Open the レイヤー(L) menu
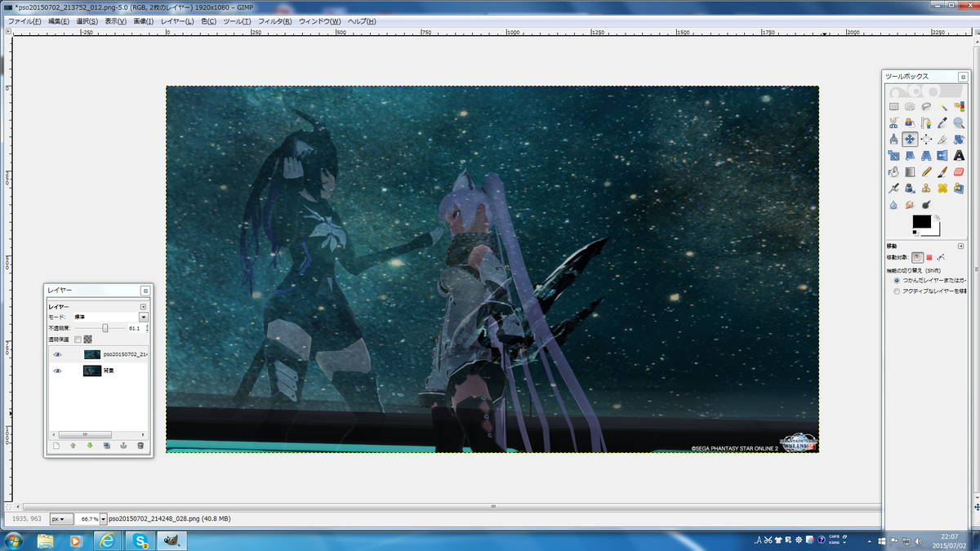This screenshot has height=551, width=980. (x=177, y=20)
